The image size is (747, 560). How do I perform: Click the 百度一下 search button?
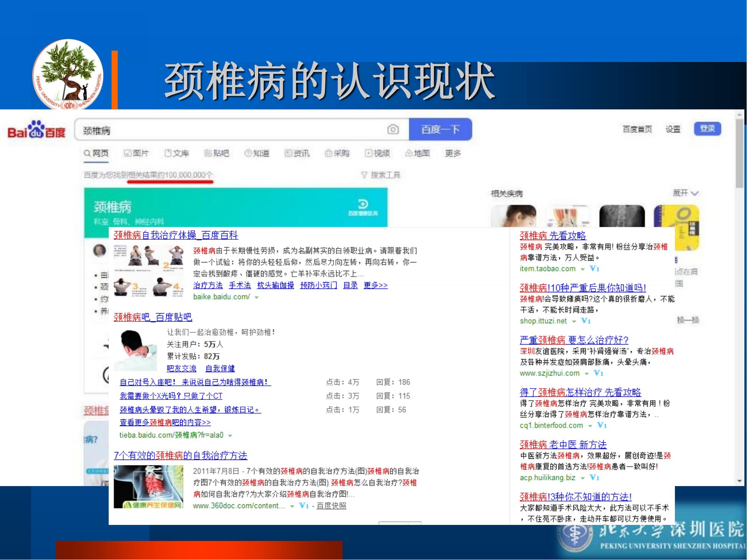[x=440, y=130]
